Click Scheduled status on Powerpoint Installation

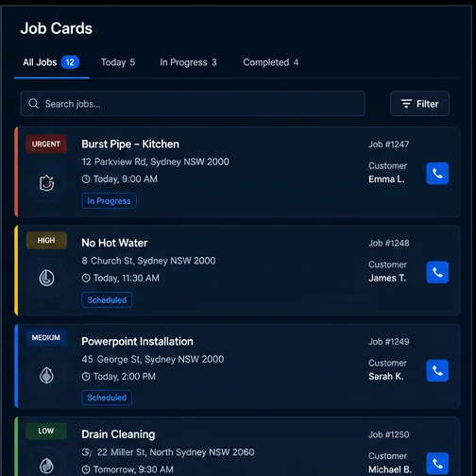107,398
